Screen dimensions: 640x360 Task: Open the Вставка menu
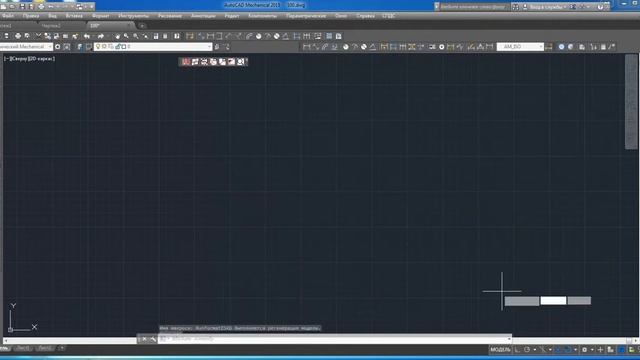(74, 16)
